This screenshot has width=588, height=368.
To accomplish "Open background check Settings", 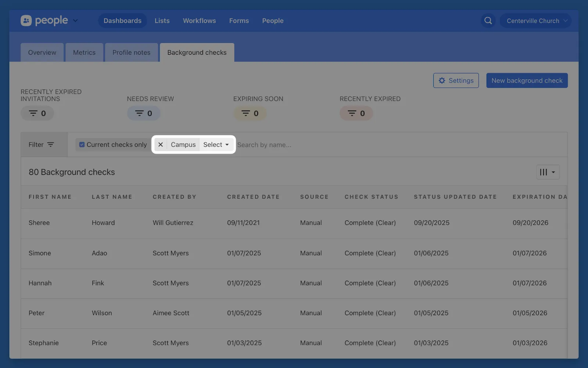I will click(456, 80).
